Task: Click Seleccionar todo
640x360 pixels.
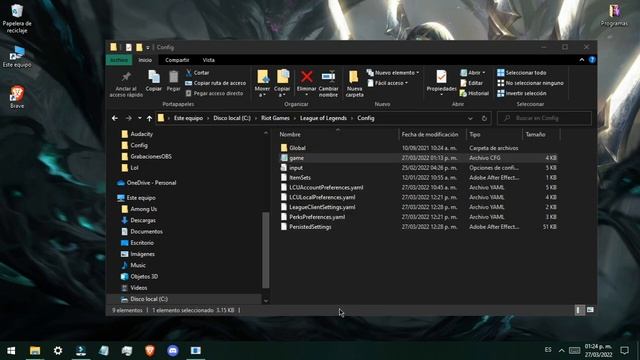Action: [x=522, y=73]
